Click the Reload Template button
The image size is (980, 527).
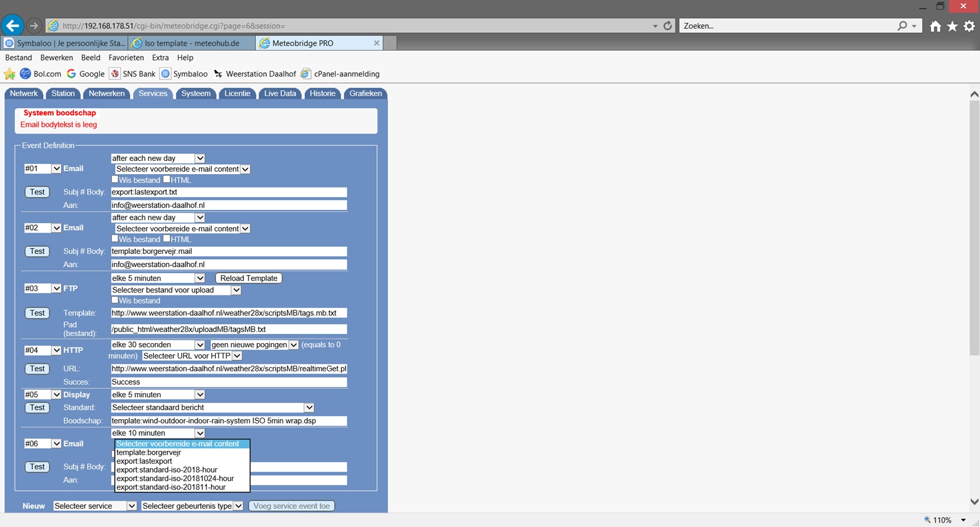[249, 278]
